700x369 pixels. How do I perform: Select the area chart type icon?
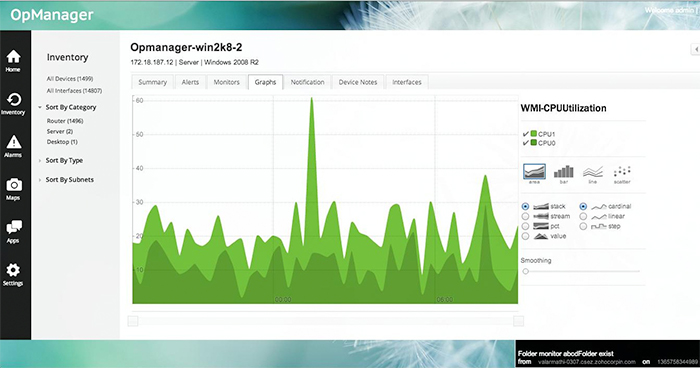pyautogui.click(x=534, y=172)
